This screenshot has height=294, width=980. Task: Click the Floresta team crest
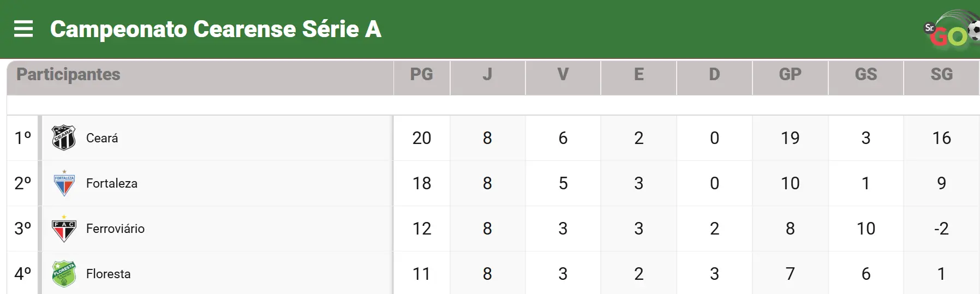tap(64, 273)
